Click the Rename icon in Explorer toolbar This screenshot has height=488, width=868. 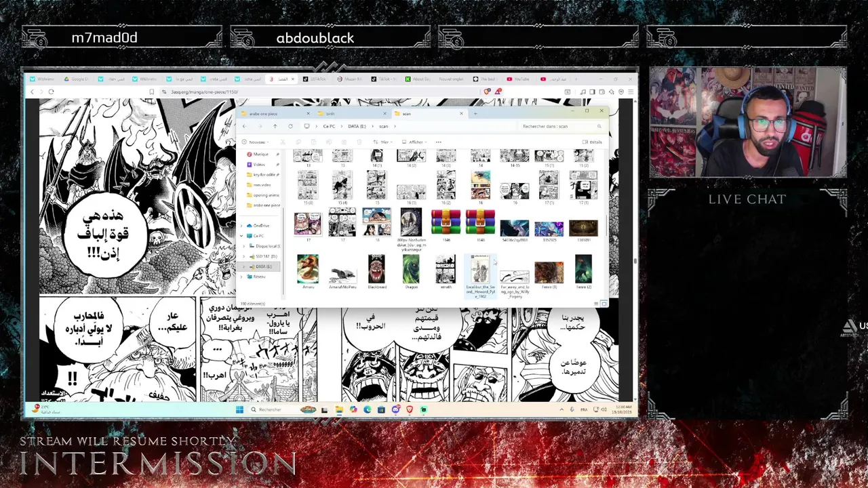click(x=329, y=142)
